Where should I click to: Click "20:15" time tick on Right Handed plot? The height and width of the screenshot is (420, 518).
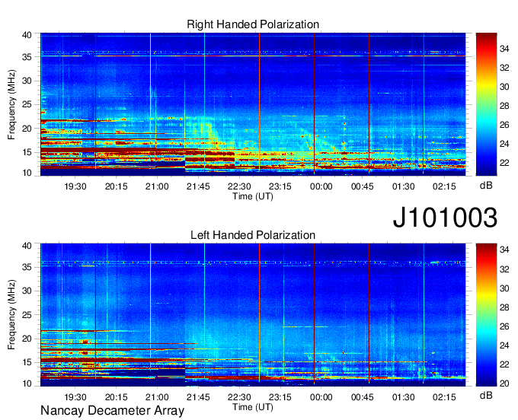pos(116,186)
